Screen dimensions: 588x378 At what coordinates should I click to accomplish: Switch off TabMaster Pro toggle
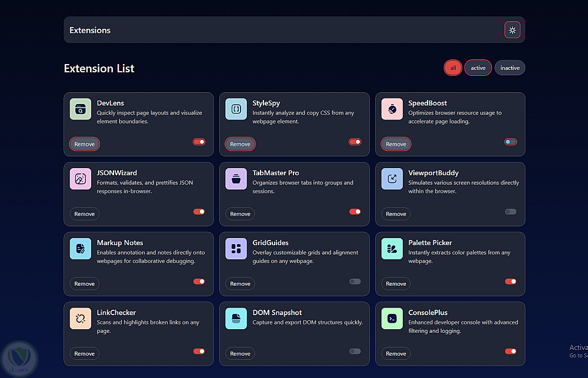[355, 212]
